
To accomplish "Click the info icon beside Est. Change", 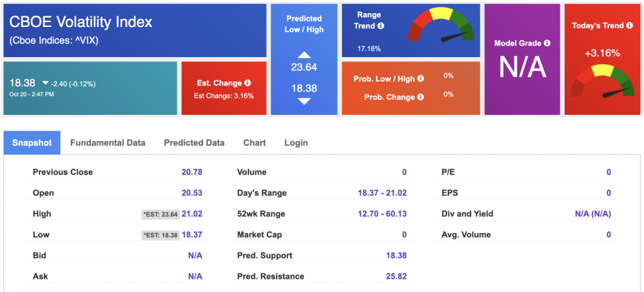I will [x=248, y=83].
